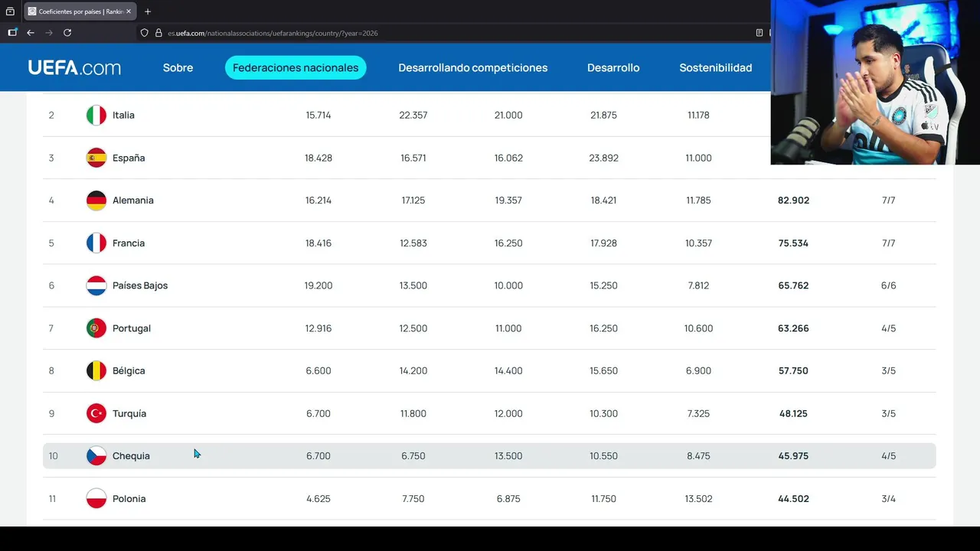
Task: Open the Desarrollo menu
Action: [613, 67]
